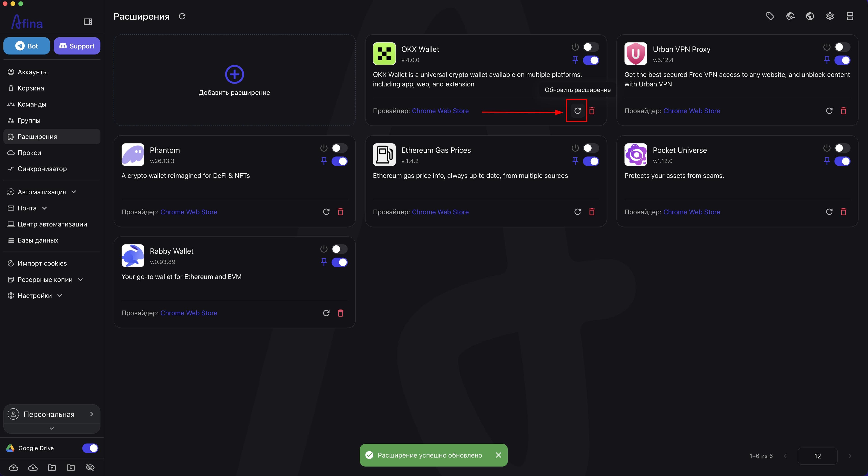This screenshot has height=476, width=868.
Task: Go to the next page arrow
Action: [850, 456]
